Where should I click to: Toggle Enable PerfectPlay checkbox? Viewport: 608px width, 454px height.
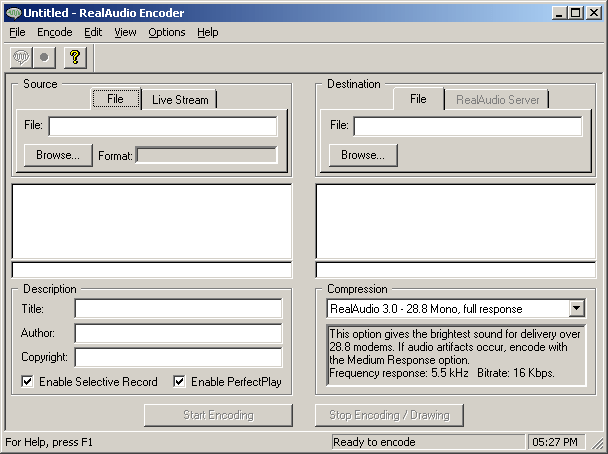(179, 381)
